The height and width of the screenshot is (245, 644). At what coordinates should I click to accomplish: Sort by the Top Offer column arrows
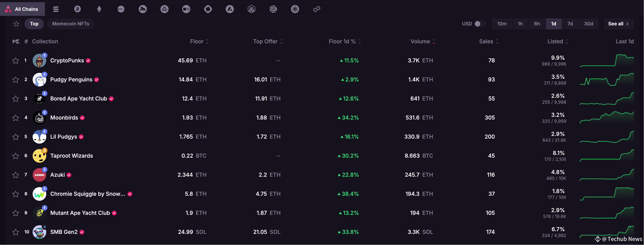(281, 42)
